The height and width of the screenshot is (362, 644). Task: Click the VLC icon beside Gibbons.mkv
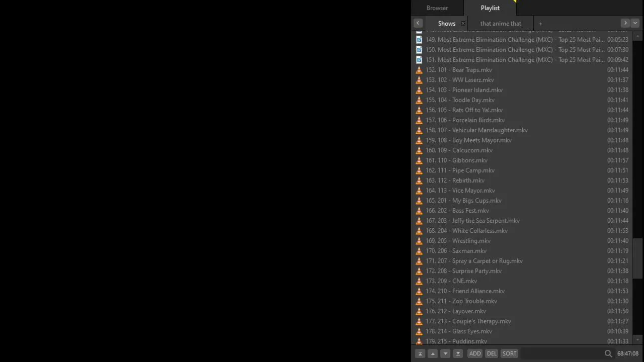tap(419, 160)
